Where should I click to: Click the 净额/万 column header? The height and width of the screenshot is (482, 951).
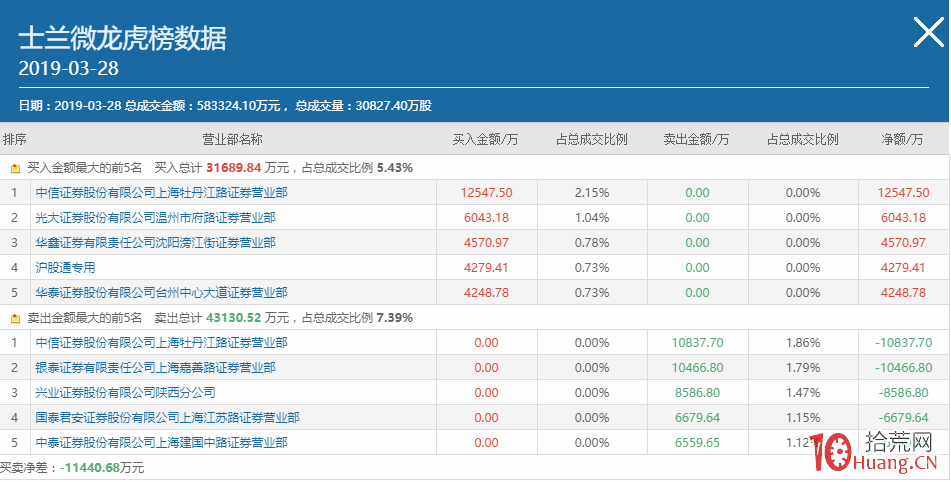click(x=902, y=139)
